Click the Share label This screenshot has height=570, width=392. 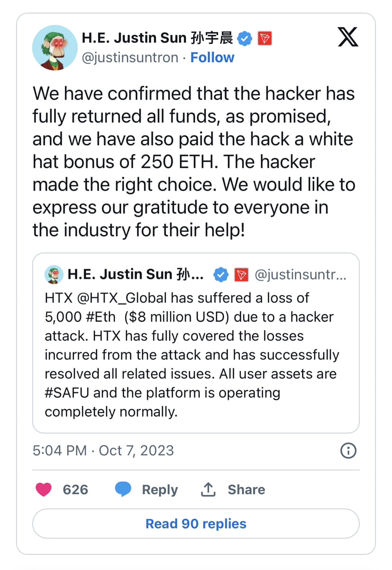coord(246,490)
